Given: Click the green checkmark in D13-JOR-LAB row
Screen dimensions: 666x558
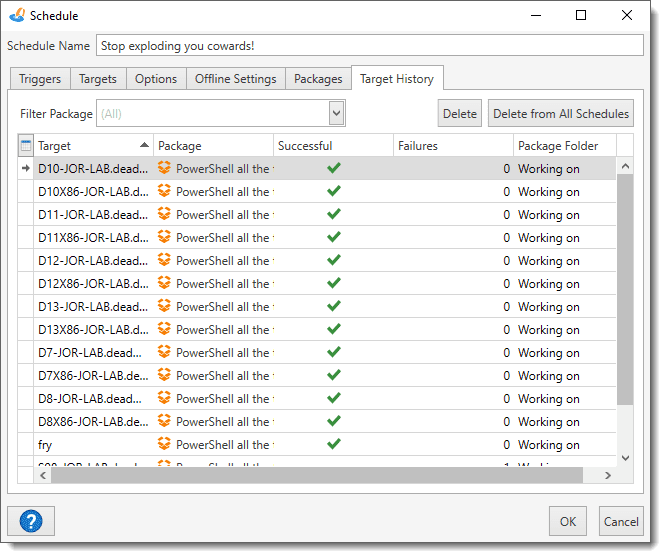Looking at the screenshot, I should click(334, 305).
